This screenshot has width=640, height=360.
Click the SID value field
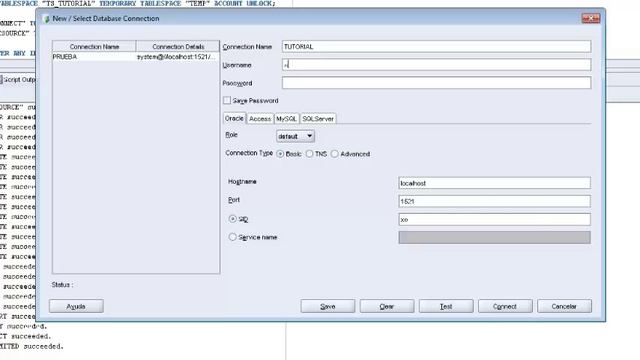[494, 219]
